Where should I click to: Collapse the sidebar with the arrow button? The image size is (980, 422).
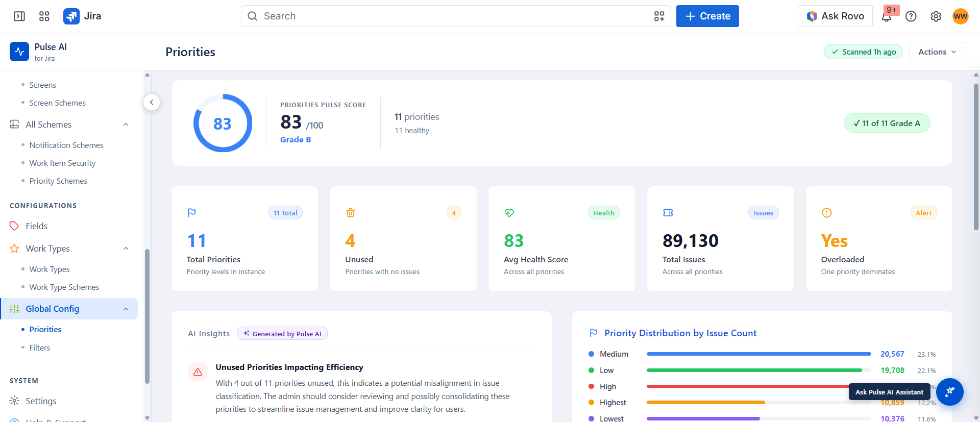click(x=152, y=102)
